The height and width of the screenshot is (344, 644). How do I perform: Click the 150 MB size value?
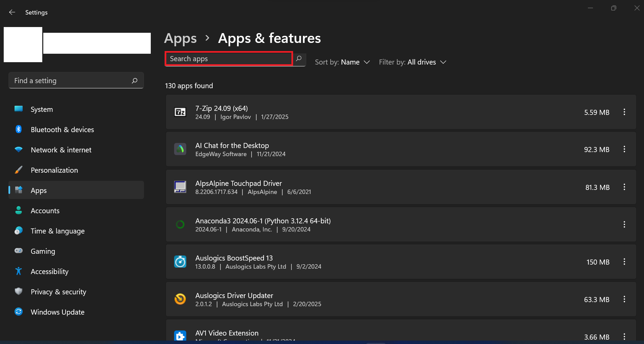pos(598,262)
